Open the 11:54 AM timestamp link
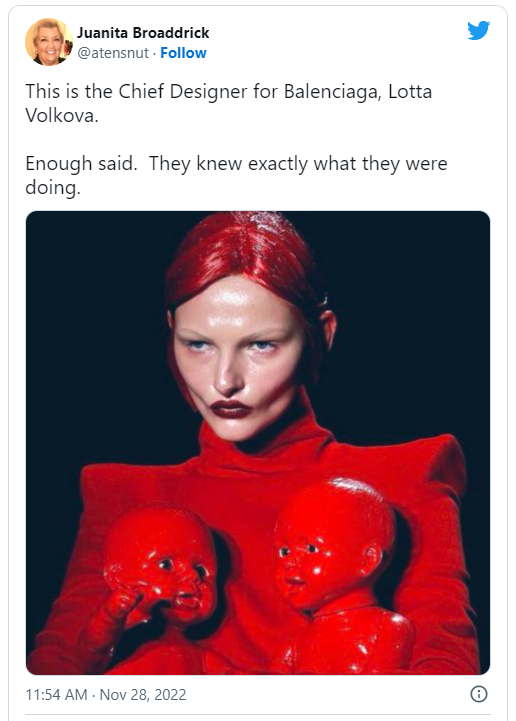Screen dimensions: 516x721 (x=56, y=694)
